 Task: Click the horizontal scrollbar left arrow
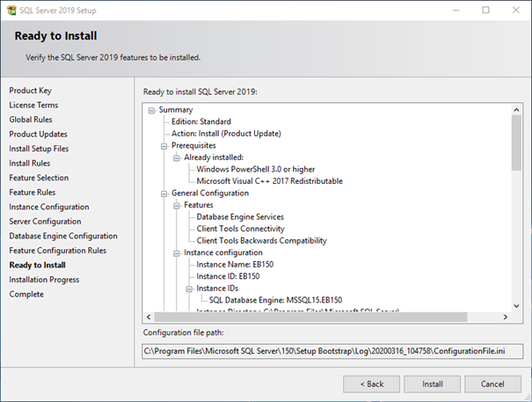(149, 317)
